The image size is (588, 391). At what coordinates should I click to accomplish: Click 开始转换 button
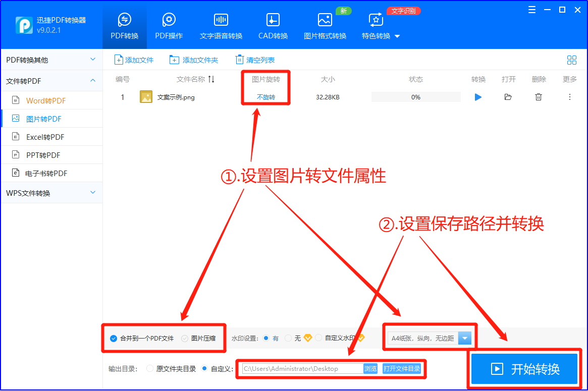click(524, 369)
